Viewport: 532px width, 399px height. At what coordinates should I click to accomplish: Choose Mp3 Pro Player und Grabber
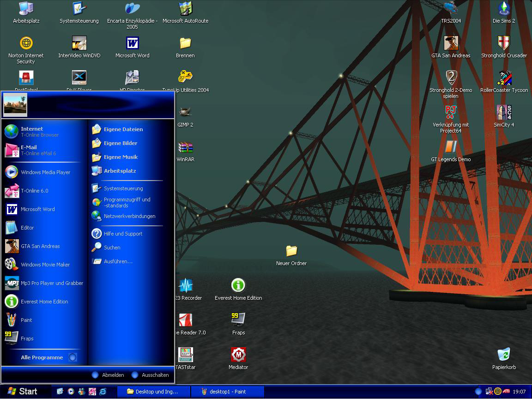(x=44, y=283)
